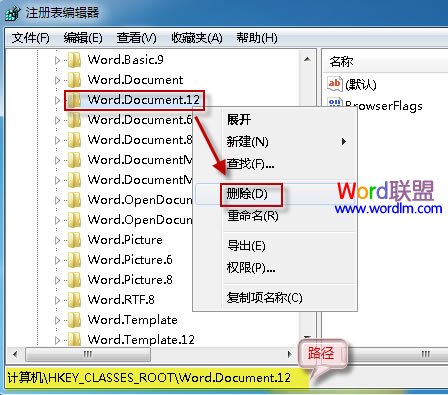Select the Word.Basic.9 key name
Image resolution: width=448 pixels, height=395 pixels.
coord(125,60)
